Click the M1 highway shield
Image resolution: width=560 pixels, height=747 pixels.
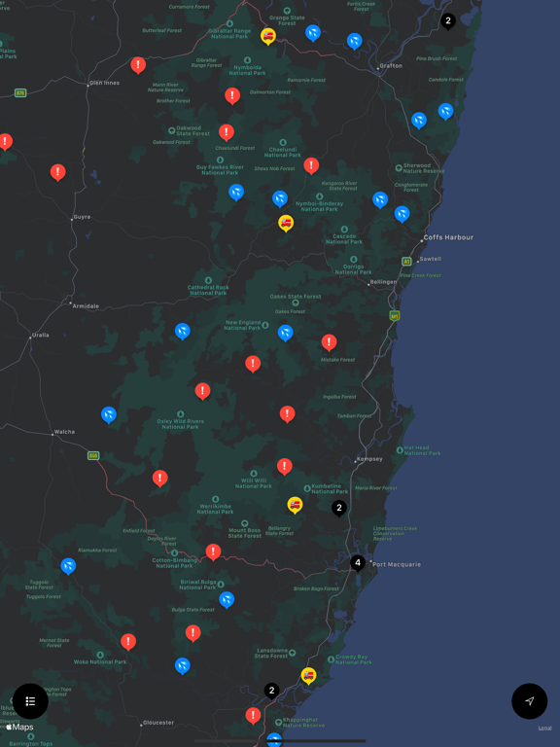394,315
